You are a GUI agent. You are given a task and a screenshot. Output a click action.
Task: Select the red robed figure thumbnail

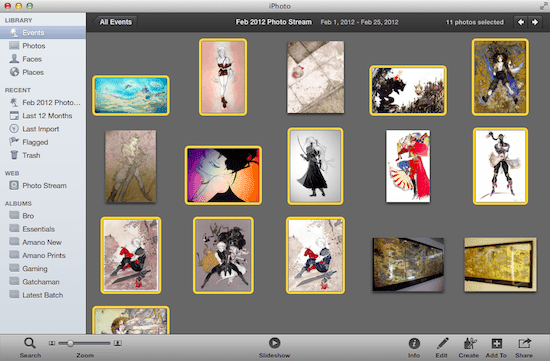[408, 166]
